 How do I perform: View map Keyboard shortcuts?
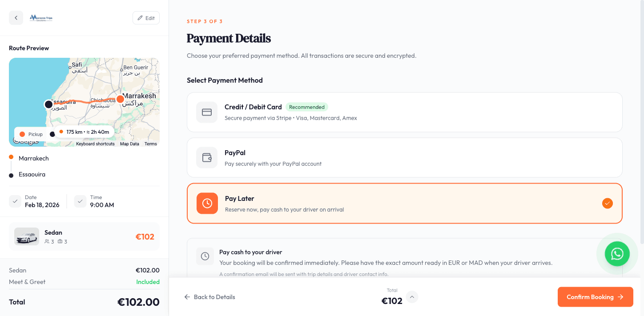click(x=95, y=144)
